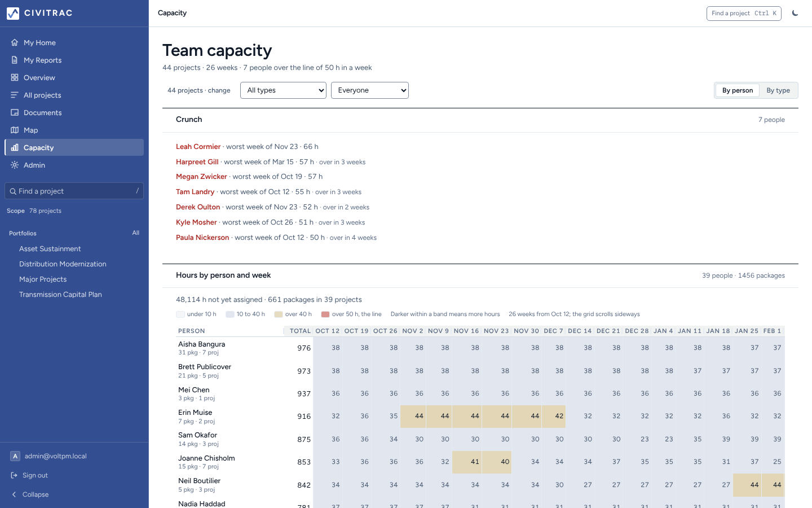Viewport: 812px width, 508px height.
Task: Click the Capacity bar chart icon
Action: coord(15,147)
